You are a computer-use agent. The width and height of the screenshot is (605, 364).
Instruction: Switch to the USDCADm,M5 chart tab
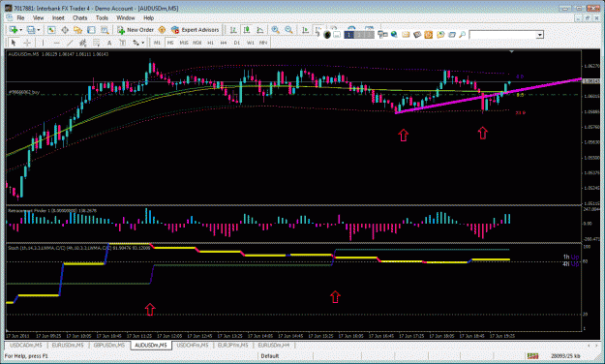pyautogui.click(x=26, y=345)
